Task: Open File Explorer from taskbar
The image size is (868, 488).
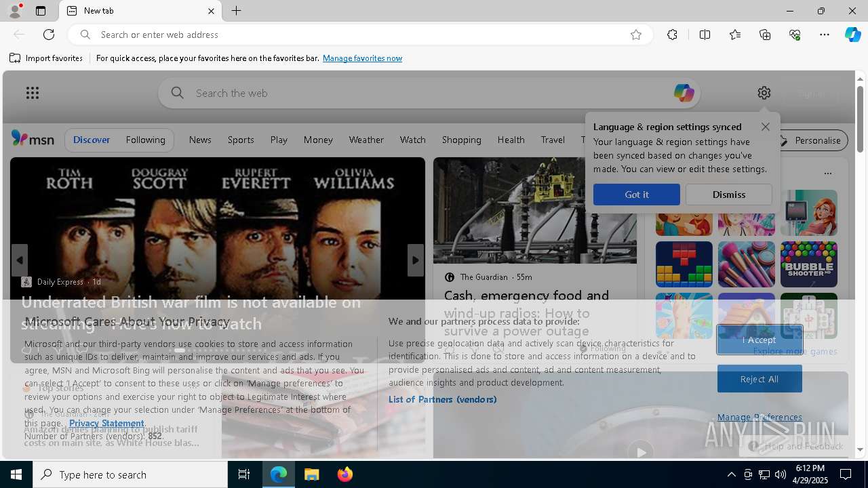Action: click(x=311, y=474)
